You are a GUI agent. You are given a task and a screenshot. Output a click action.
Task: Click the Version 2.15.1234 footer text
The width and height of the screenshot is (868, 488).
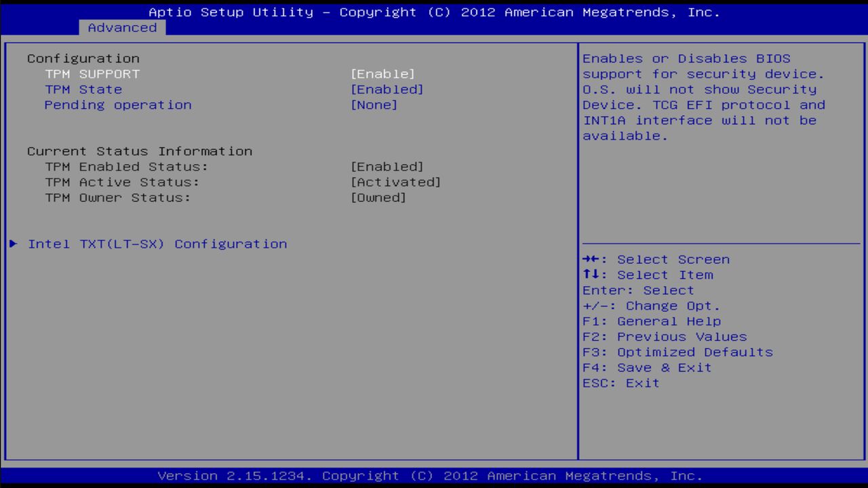[x=430, y=476]
